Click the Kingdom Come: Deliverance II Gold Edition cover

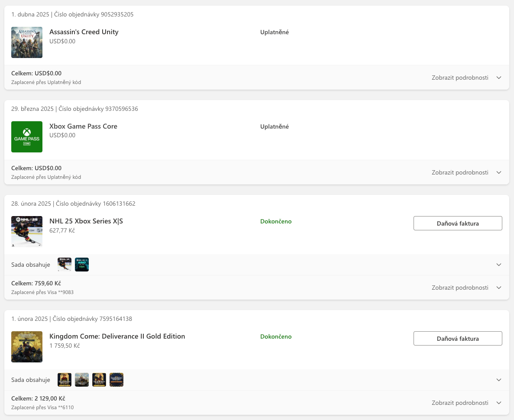(27, 346)
